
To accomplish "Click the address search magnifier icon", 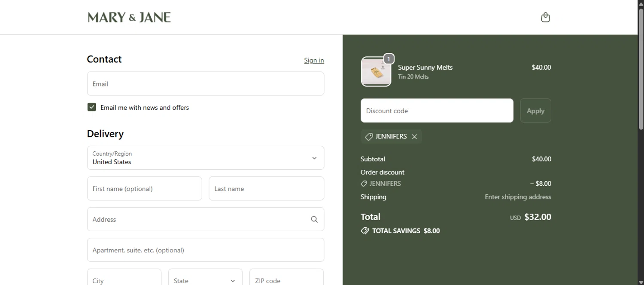I will (314, 219).
